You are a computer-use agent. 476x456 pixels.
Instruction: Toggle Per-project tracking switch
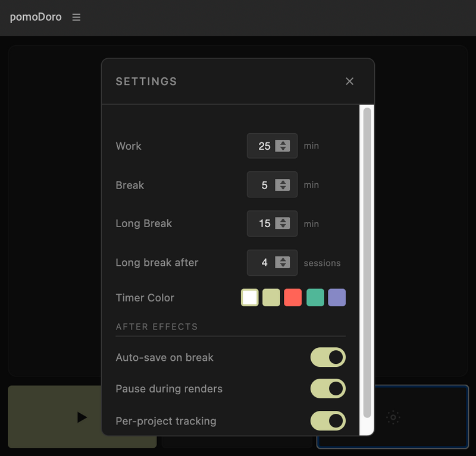tap(328, 421)
